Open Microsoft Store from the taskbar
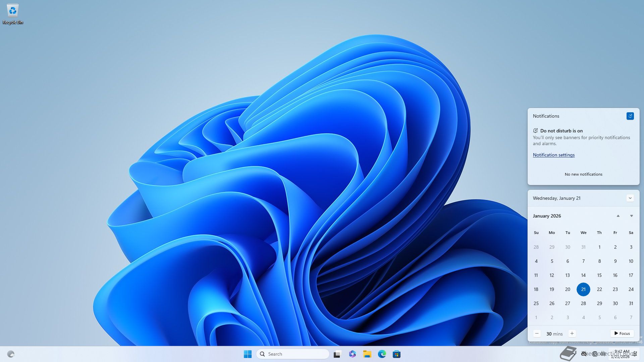The image size is (644, 362). point(396,354)
